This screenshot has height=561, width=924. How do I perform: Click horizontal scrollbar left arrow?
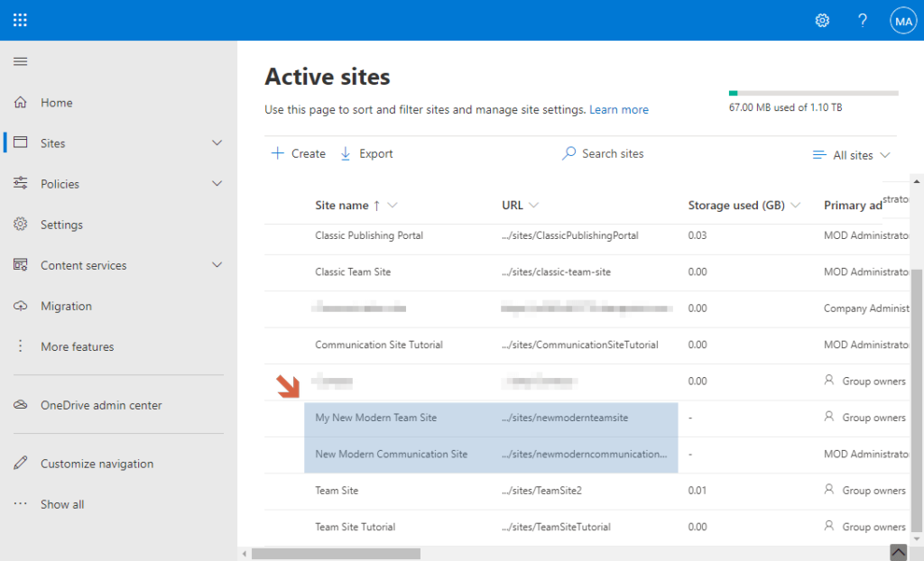pyautogui.click(x=245, y=554)
